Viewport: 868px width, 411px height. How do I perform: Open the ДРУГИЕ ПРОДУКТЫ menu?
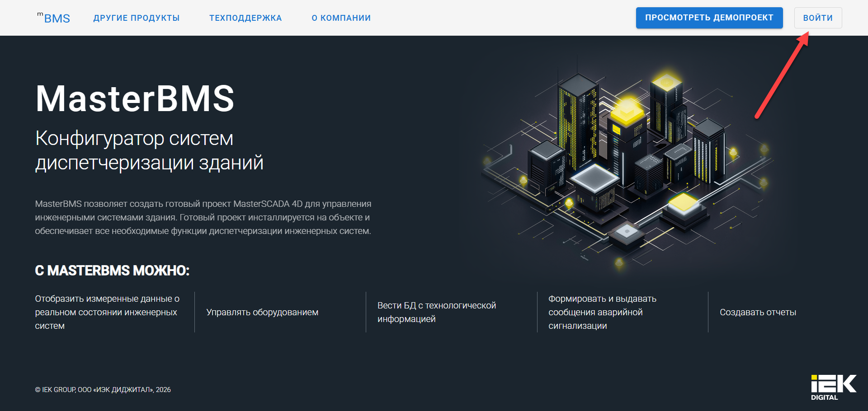click(x=137, y=18)
